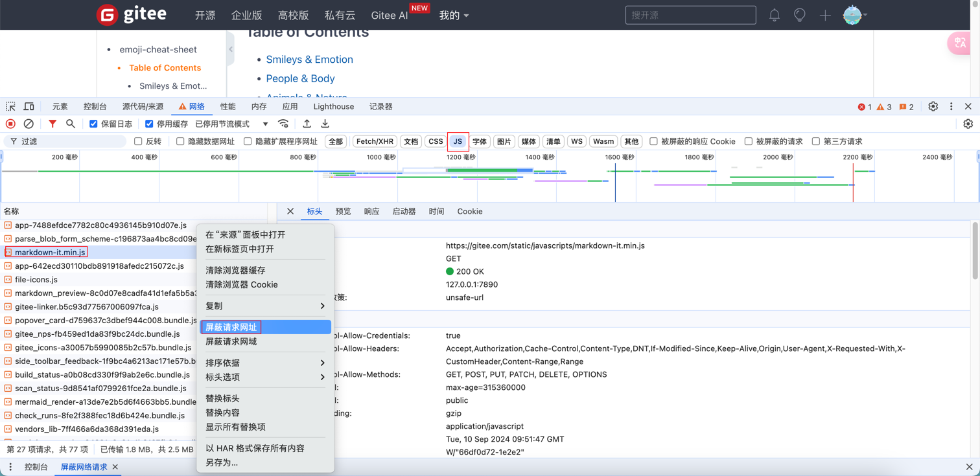Filter requests by JS type
Viewport: 980px width, 476px height.
pos(458,141)
